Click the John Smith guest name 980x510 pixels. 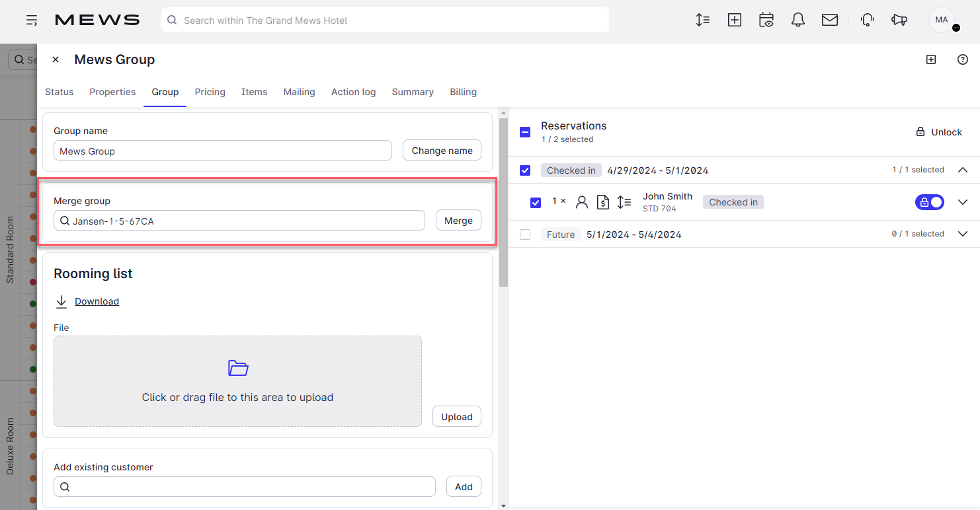pyautogui.click(x=668, y=196)
